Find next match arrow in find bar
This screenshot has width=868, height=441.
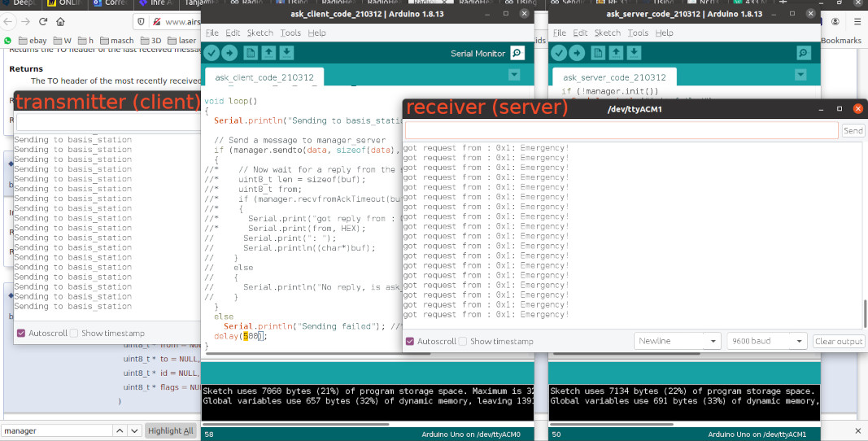[x=134, y=430]
